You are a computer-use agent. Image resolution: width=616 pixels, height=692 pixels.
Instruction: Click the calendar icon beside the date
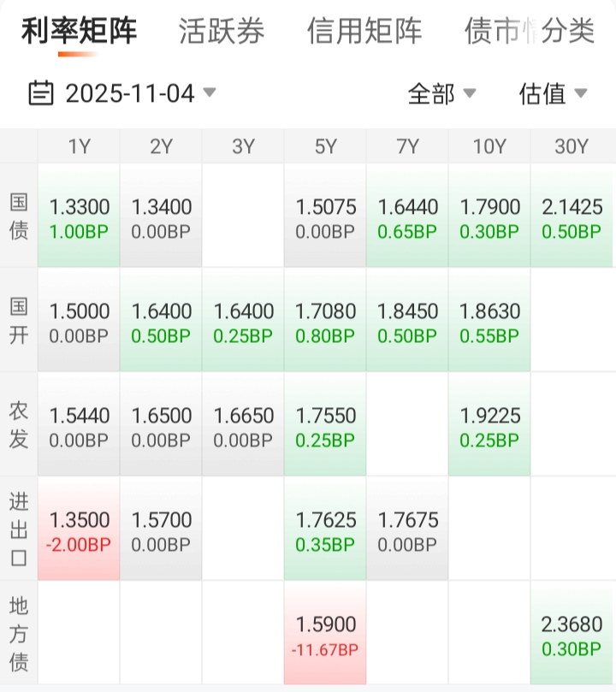[41, 92]
